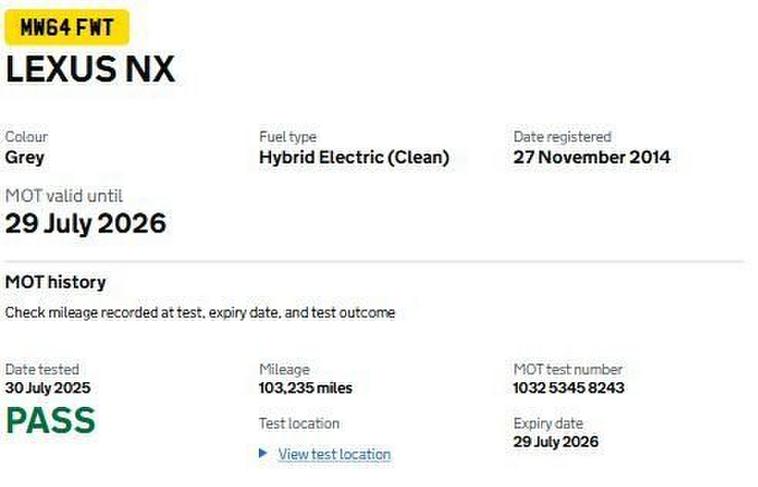Image resolution: width=758 pixels, height=487 pixels.
Task: Click the Test location label
Action: (x=299, y=423)
